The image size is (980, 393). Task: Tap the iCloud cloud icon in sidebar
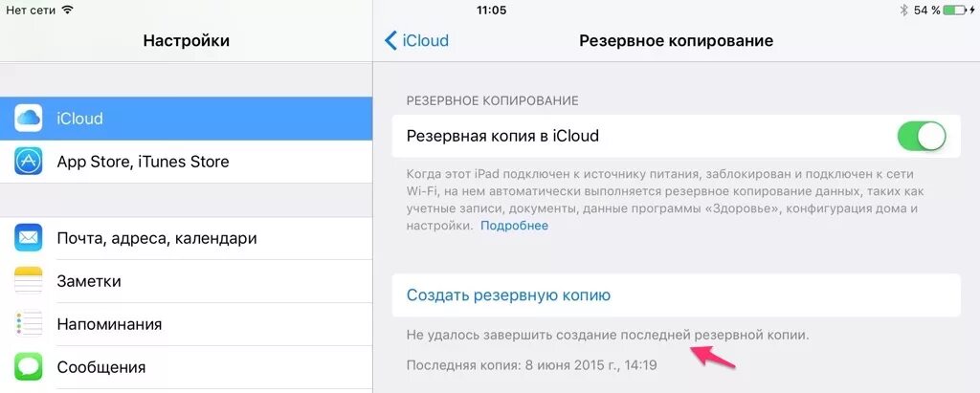28,118
